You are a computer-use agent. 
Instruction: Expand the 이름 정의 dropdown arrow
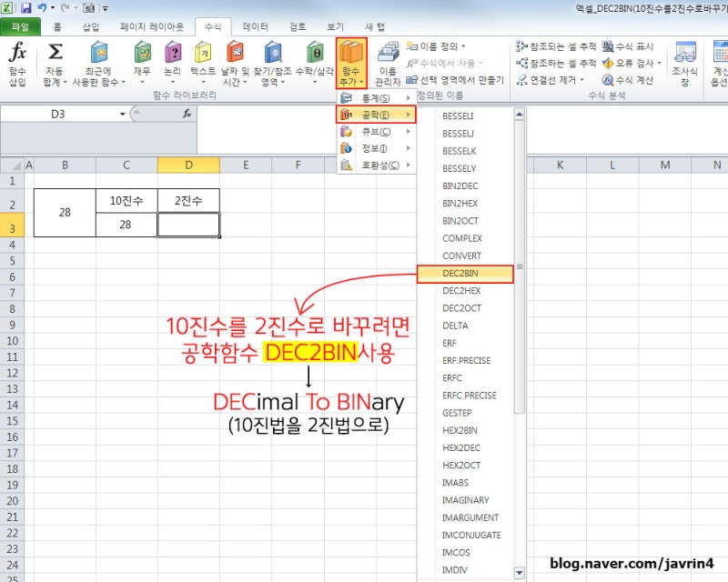point(463,46)
